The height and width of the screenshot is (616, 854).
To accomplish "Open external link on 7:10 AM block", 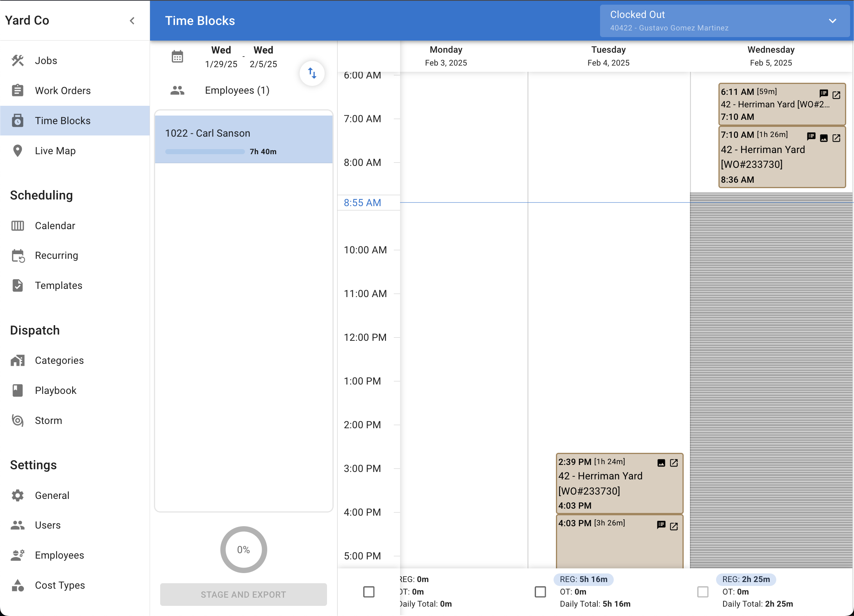I will click(836, 138).
